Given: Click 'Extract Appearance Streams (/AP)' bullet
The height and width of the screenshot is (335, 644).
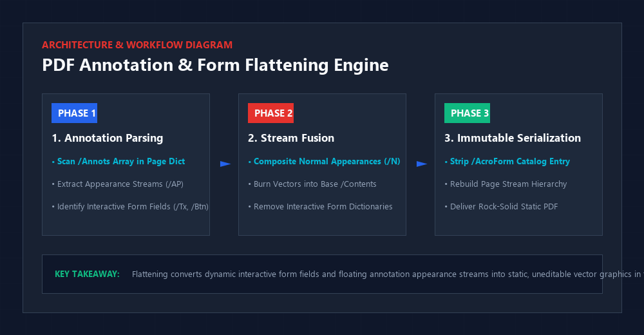Looking at the screenshot, I should [x=117, y=184].
